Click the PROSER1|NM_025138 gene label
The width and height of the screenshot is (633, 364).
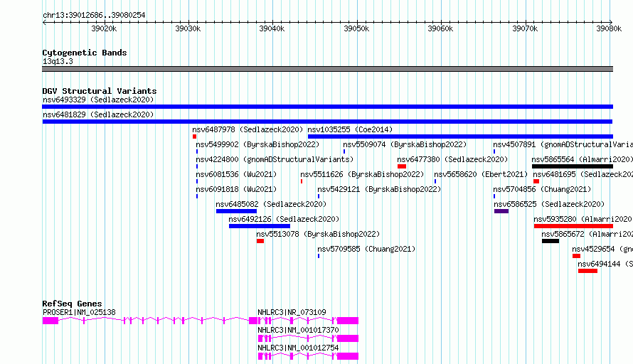click(x=79, y=312)
